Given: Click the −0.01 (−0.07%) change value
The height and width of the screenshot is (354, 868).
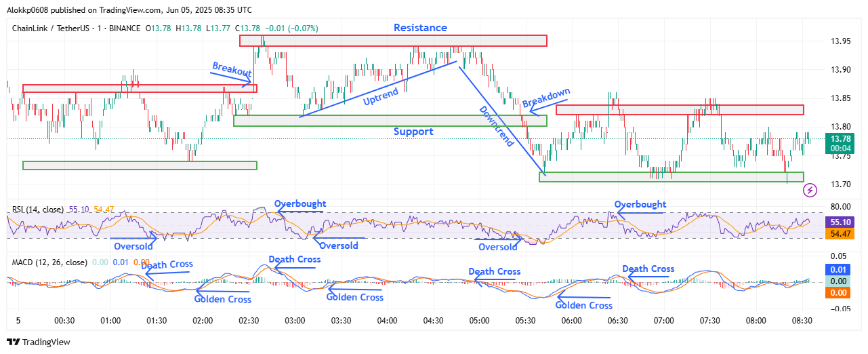Looking at the screenshot, I should coord(291,28).
